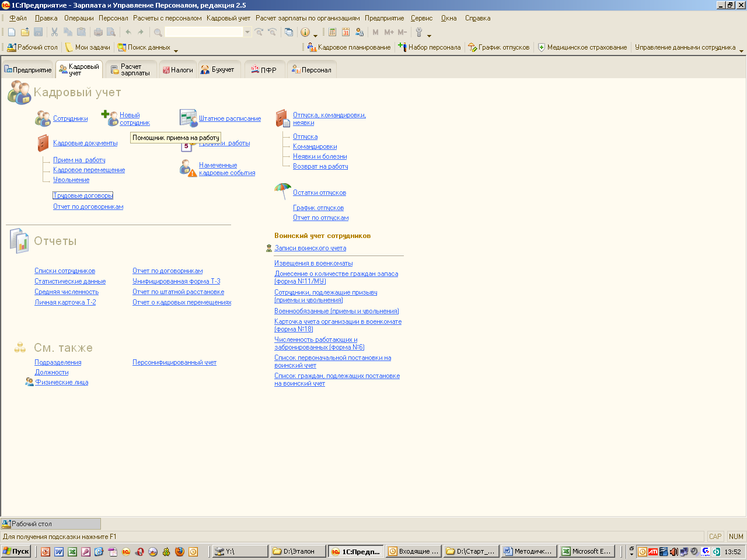Expand the search field dropdown arrow
The width and height of the screenshot is (747, 560).
[247, 32]
